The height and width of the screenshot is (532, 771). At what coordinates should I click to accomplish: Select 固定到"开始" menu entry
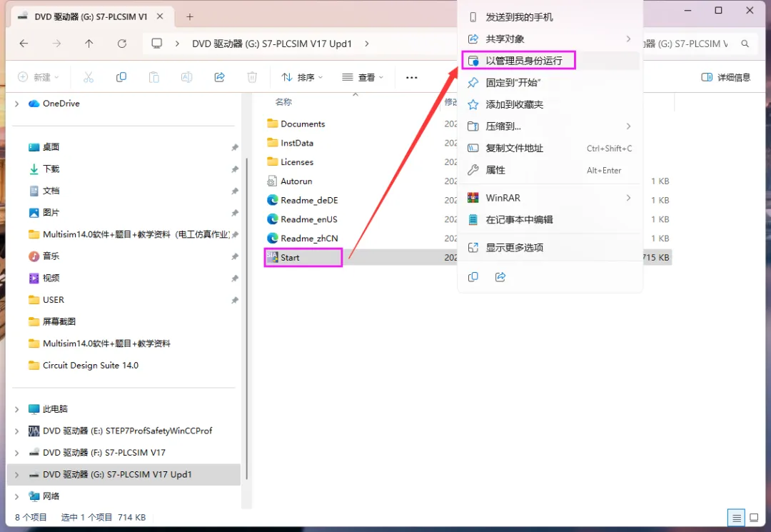tap(550, 83)
